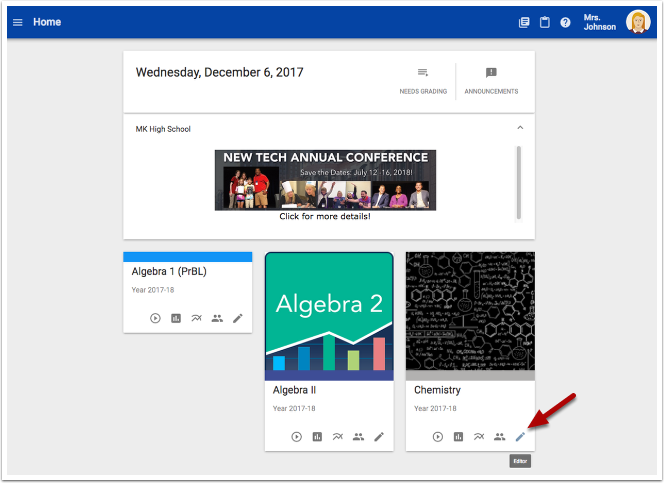This screenshot has width=664, height=483.
Task: Open the gradebook chart icon on Algebra II
Action: (x=317, y=437)
